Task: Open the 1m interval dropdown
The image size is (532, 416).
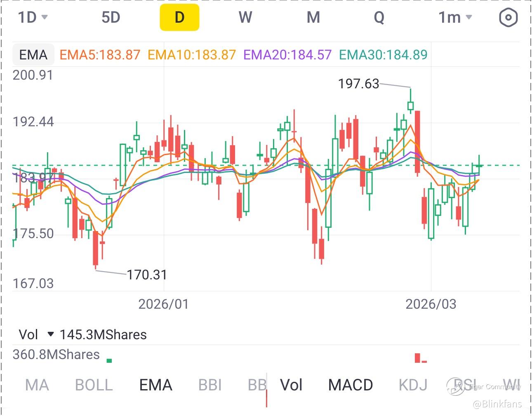Action: click(x=455, y=17)
